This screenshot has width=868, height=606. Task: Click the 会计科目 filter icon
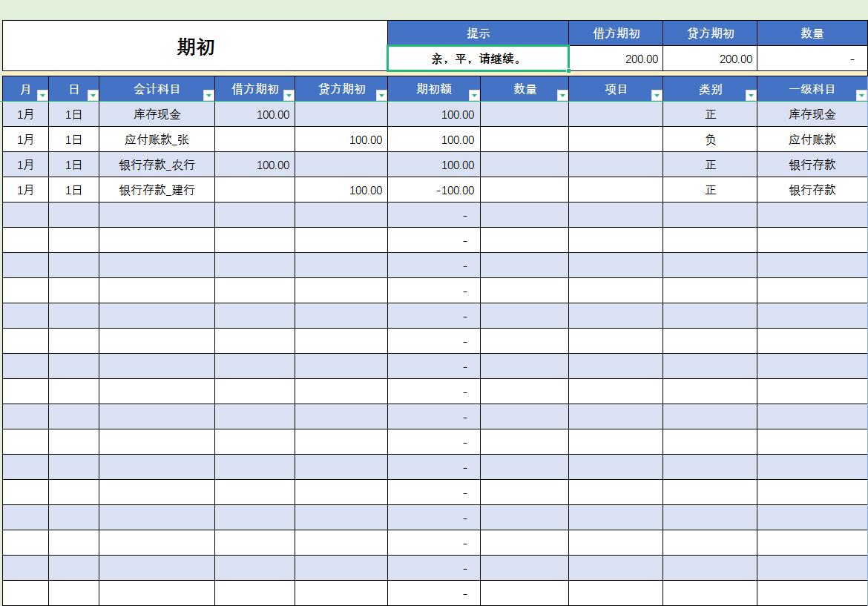tap(208, 94)
